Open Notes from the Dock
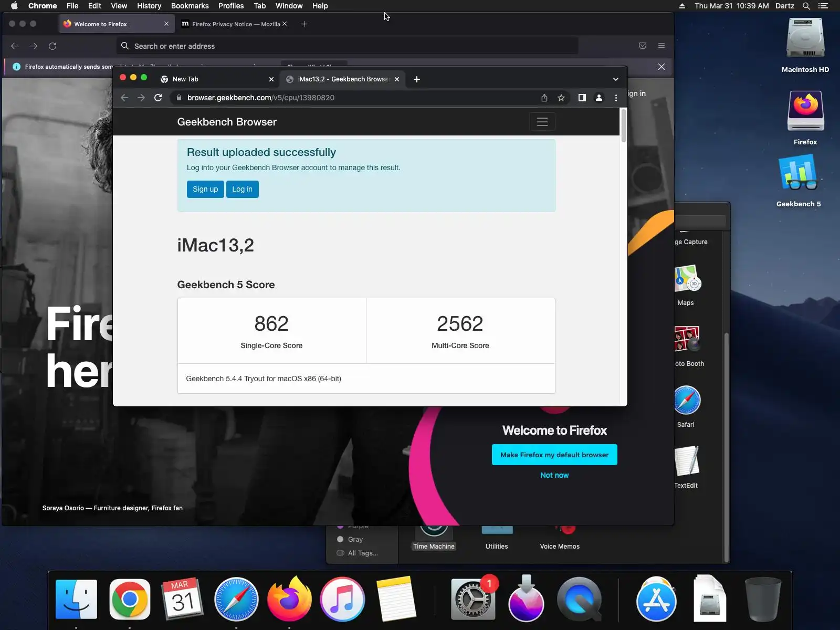 pos(395,599)
